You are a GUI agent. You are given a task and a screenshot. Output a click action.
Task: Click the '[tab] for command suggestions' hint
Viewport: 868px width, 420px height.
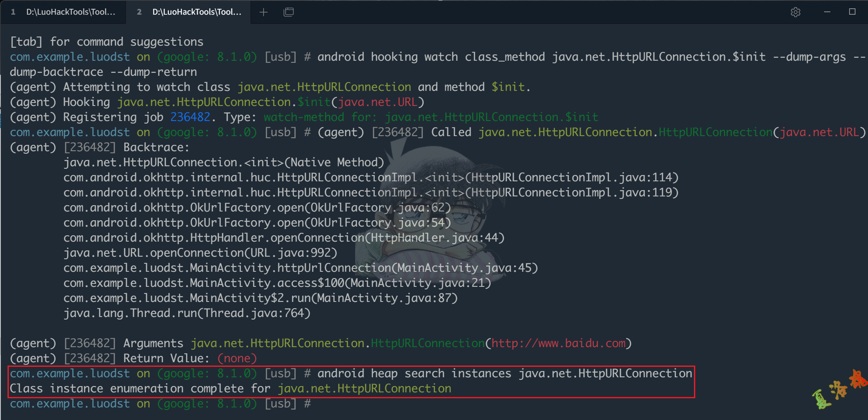coord(107,42)
